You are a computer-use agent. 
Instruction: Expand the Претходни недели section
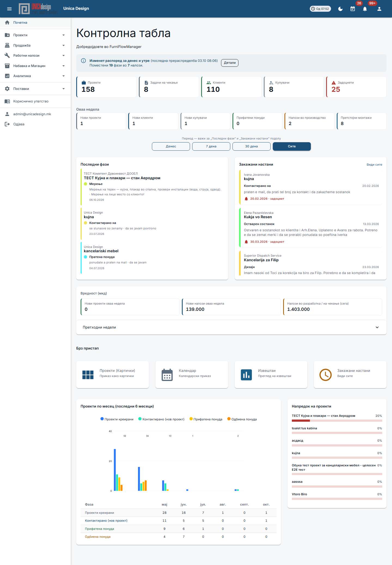point(231,327)
